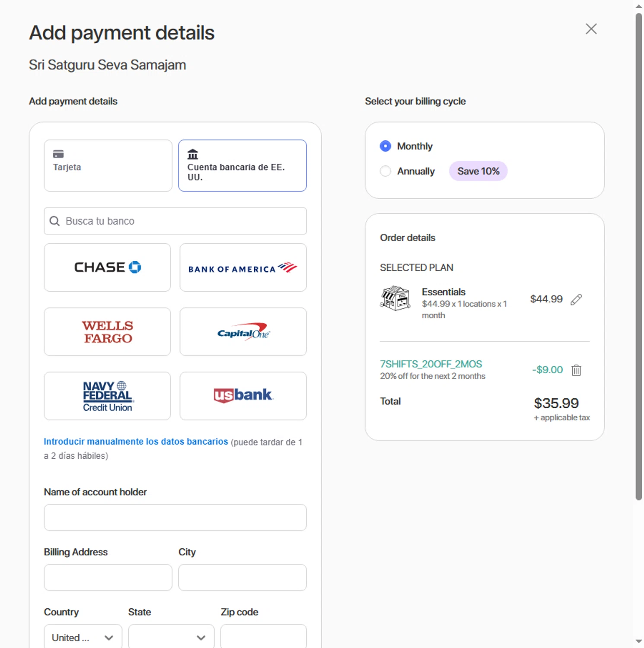This screenshot has height=648, width=644.
Task: Click the City input field
Action: coord(242,578)
